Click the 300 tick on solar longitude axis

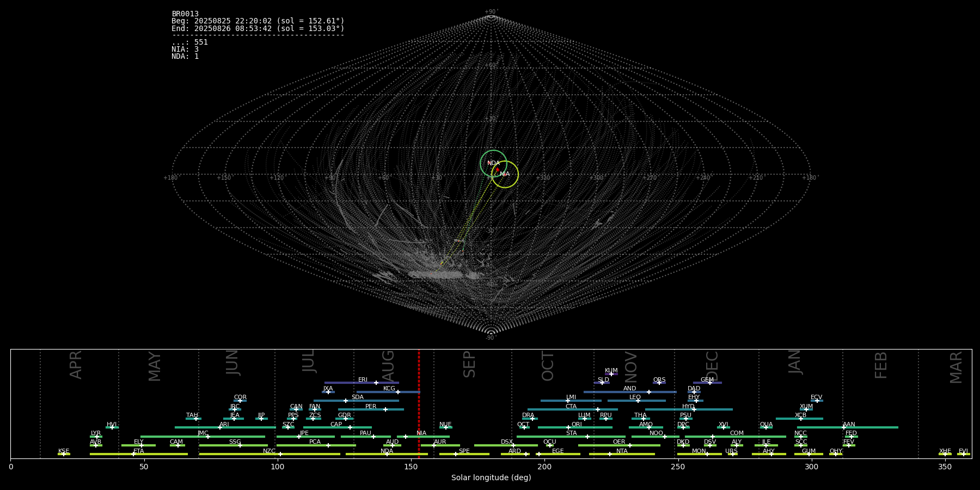tap(811, 467)
